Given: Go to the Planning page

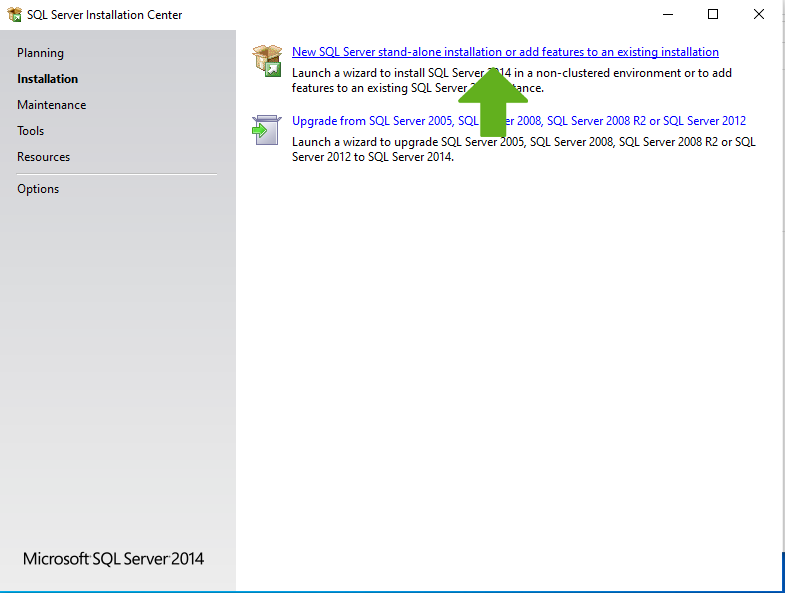Looking at the screenshot, I should [40, 53].
